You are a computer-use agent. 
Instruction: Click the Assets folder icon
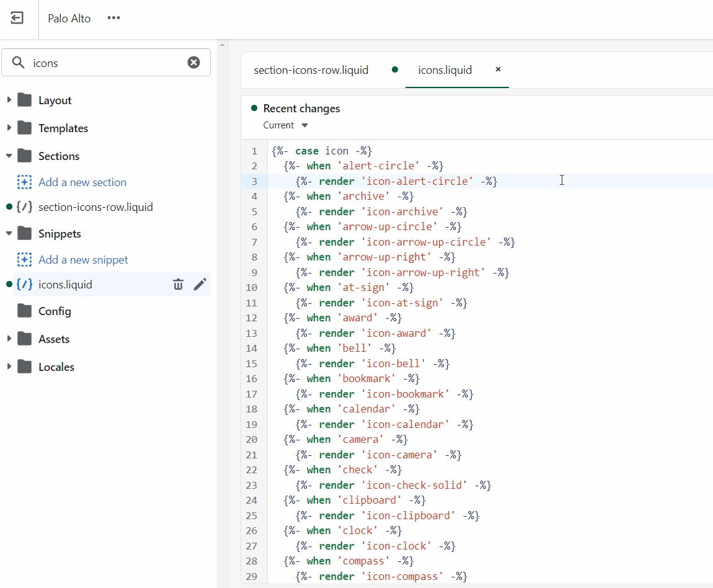(25, 339)
